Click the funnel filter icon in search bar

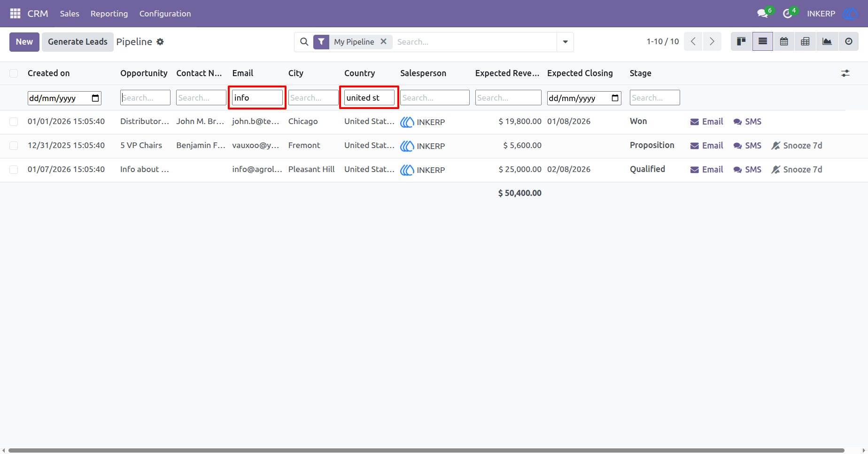(321, 42)
